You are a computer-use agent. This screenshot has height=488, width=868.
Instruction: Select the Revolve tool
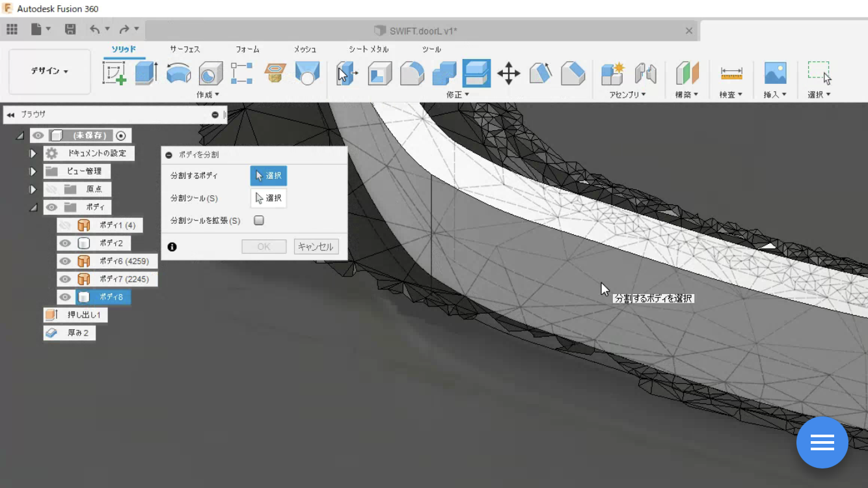(x=178, y=73)
